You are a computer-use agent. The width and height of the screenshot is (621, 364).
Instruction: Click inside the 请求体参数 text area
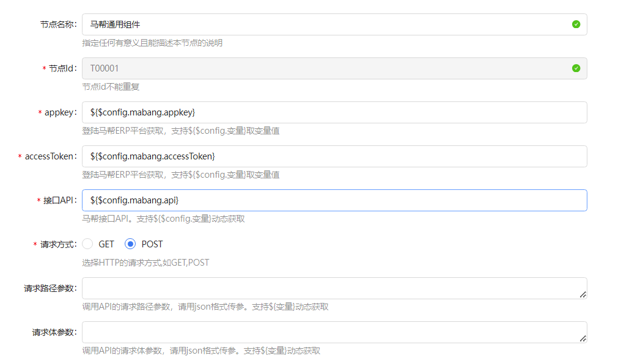coord(330,332)
